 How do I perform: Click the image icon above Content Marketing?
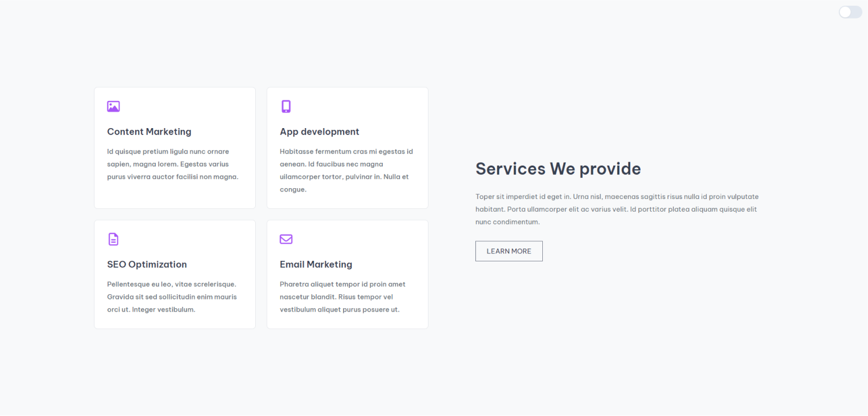click(113, 107)
